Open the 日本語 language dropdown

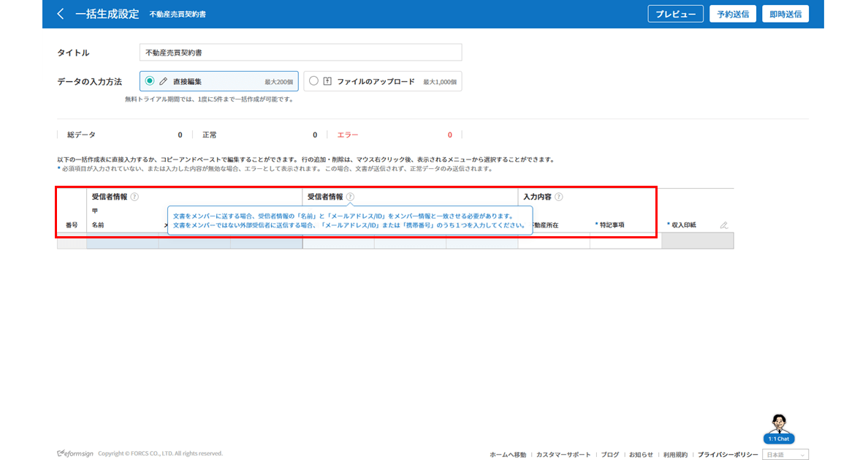pyautogui.click(x=785, y=454)
